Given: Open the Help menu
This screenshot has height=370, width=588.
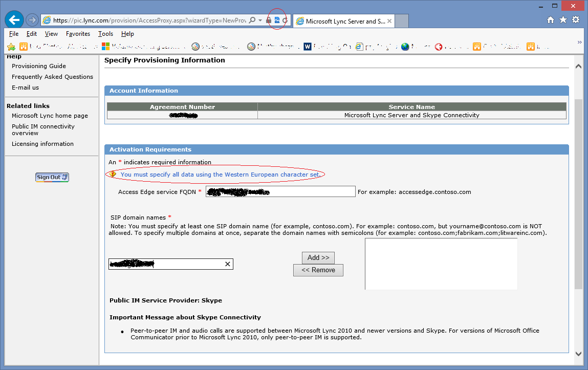Looking at the screenshot, I should coord(127,34).
